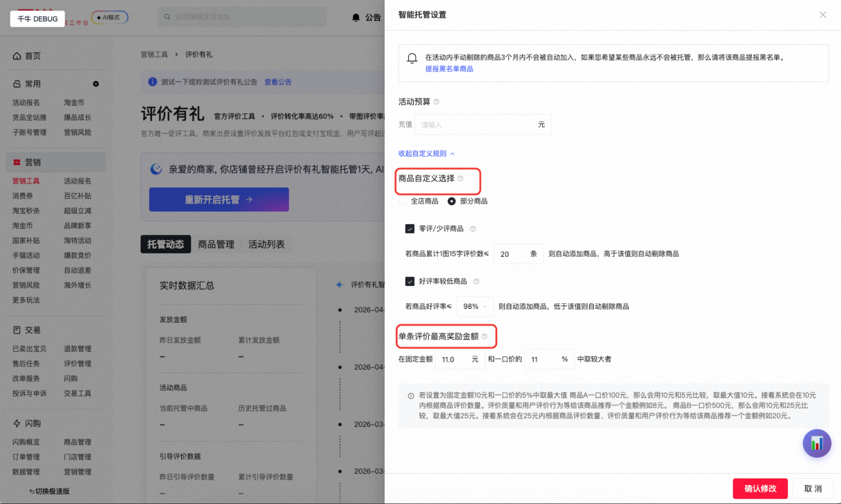This screenshot has height=504, width=841.
Task: Click 切换极速版 at sidebar bottom
Action: [x=50, y=491]
